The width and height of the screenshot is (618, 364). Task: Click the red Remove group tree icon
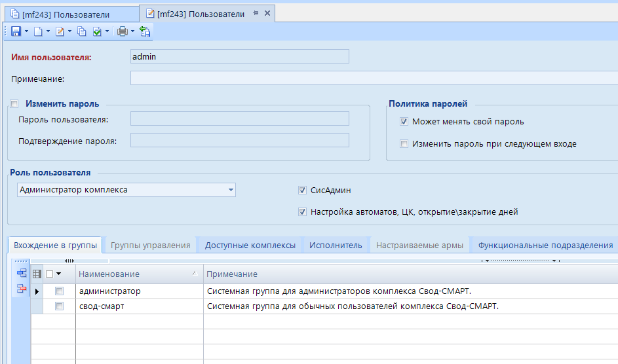(x=22, y=289)
